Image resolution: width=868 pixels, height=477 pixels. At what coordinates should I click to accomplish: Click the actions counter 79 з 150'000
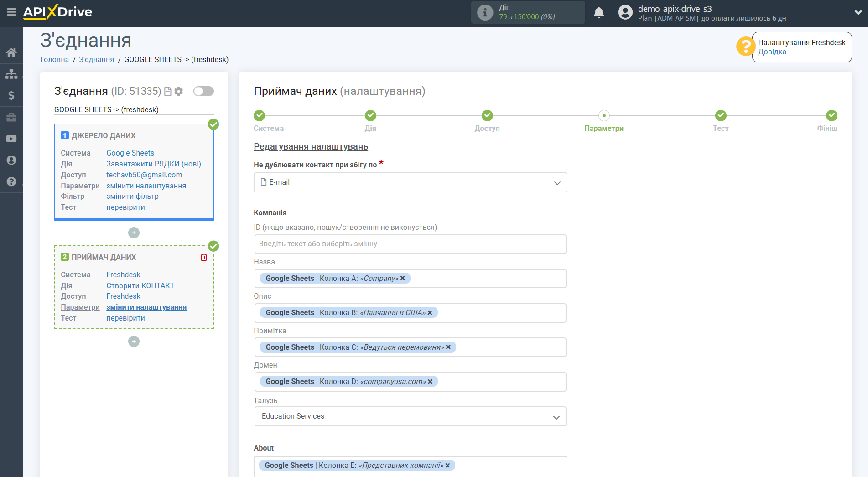coord(527,17)
